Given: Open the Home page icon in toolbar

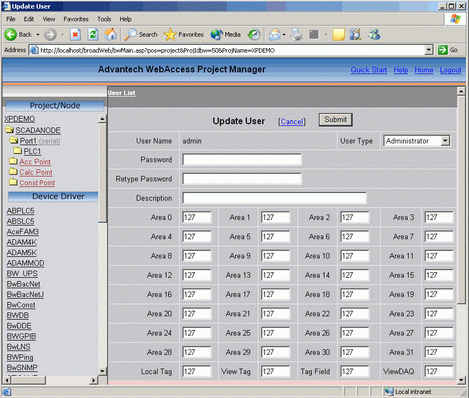Looking at the screenshot, I should click(x=110, y=34).
